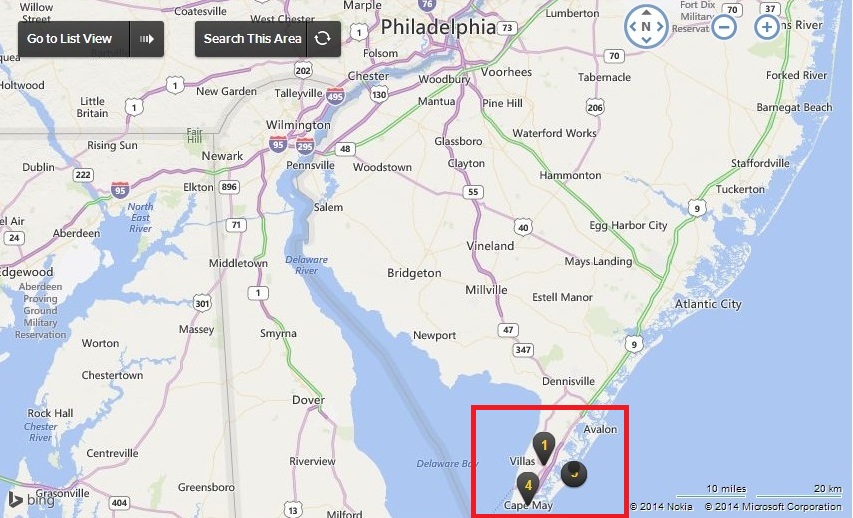Pan map north using compass up arrow
Screen dimensions: 853x518
[x=646, y=13]
